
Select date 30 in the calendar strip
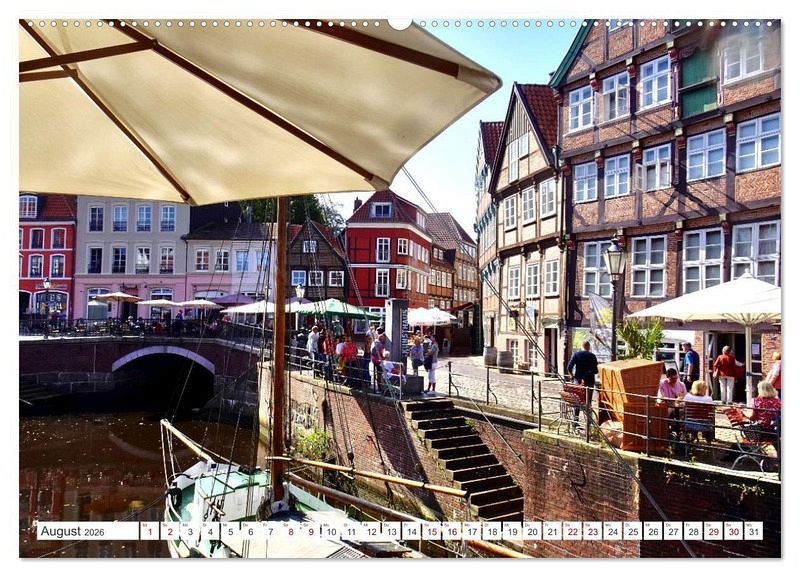734,531
